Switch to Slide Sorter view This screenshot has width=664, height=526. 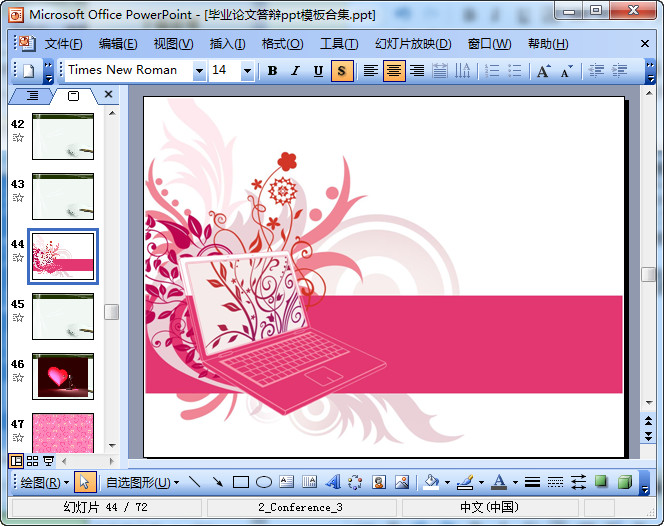(x=32, y=461)
